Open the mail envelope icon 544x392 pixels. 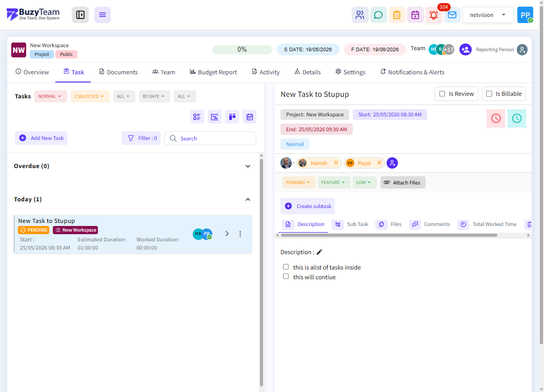pos(452,15)
